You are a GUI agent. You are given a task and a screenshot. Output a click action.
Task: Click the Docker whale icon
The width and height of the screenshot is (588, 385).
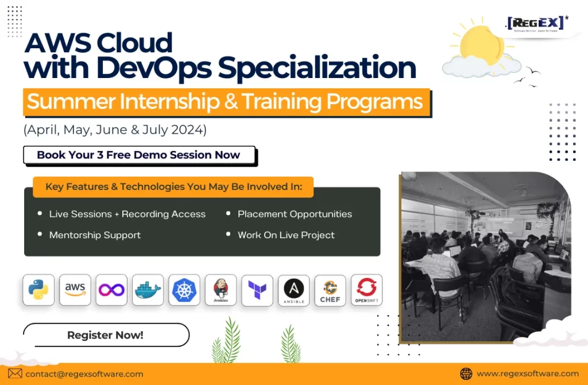coord(148,290)
